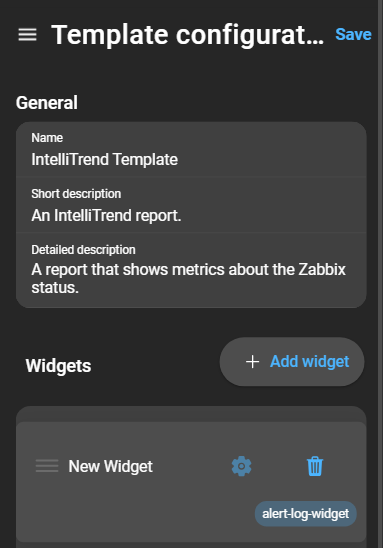Open settings gear for New Widget
383x548 pixels.
click(241, 466)
